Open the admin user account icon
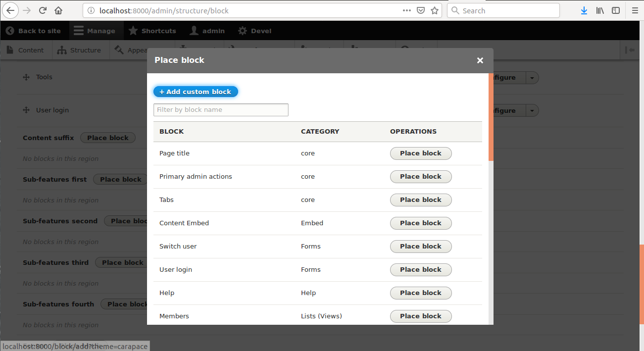The height and width of the screenshot is (351, 644). tap(194, 30)
